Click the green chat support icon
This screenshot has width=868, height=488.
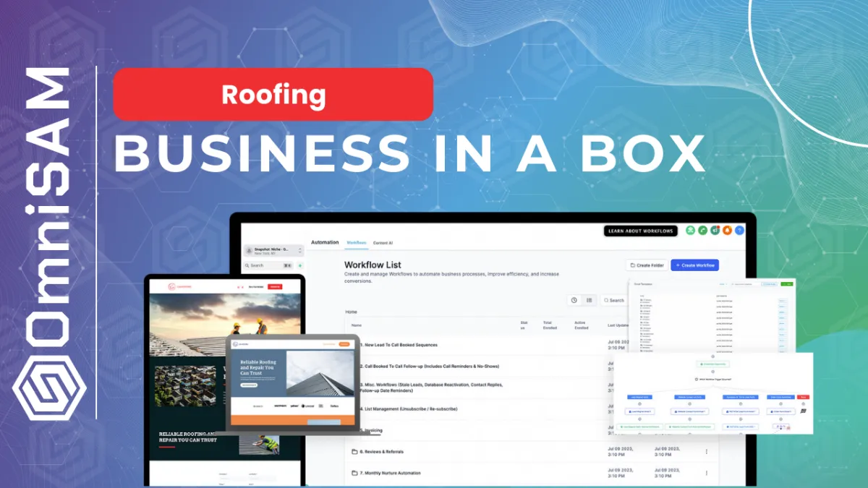691,230
